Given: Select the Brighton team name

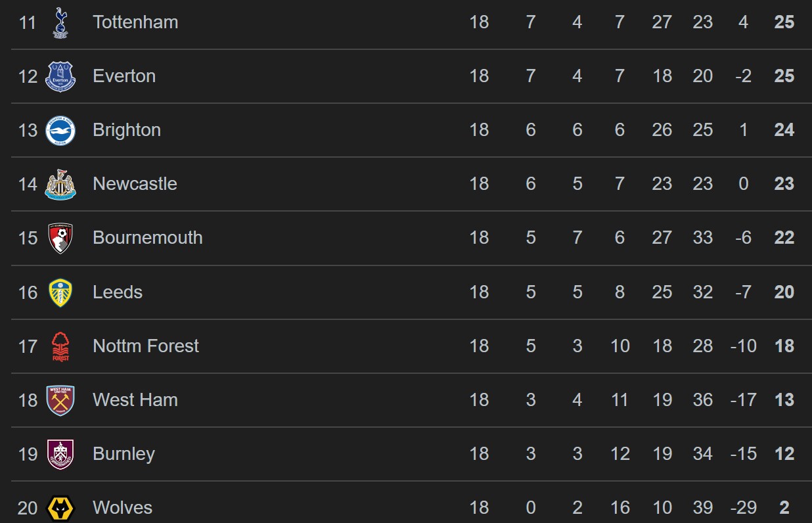Looking at the screenshot, I should point(127,130).
